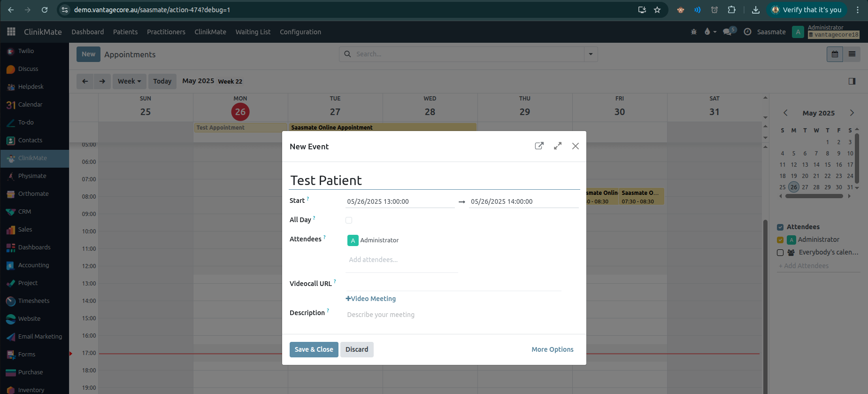This screenshot has height=394, width=868.
Task: Enable the All Day checkbox
Action: click(x=349, y=220)
